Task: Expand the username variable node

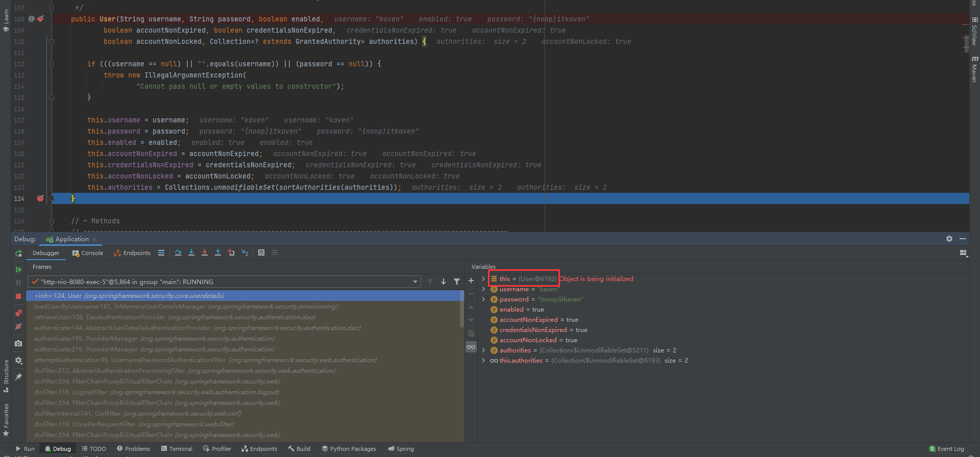Action: click(x=483, y=289)
